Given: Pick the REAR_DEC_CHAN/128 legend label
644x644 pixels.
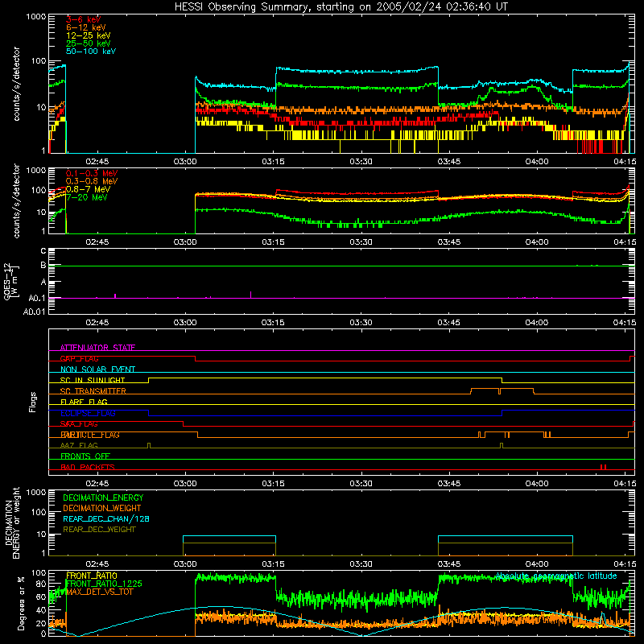Looking at the screenshot, I should (106, 518).
